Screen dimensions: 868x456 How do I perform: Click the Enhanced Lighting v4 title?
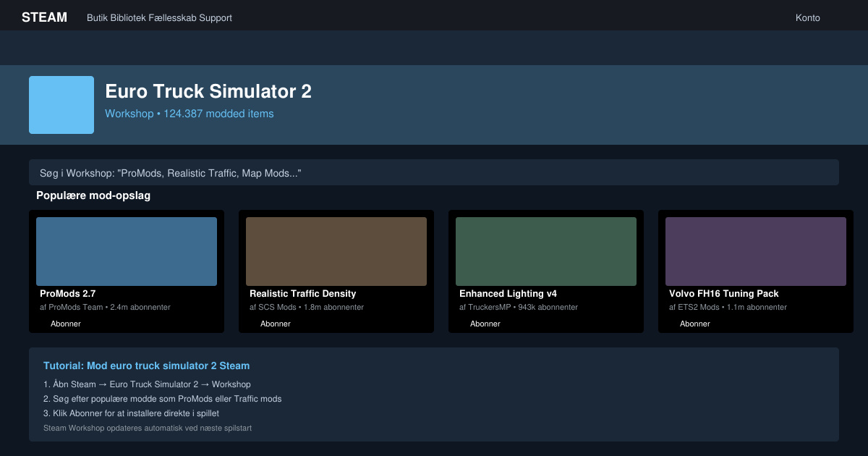[508, 294]
